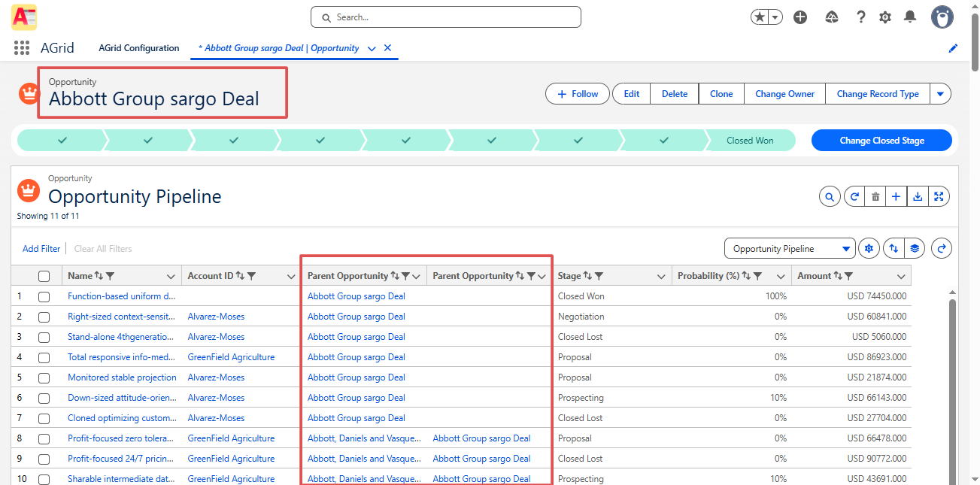Viewport: 980px width, 485px height.
Task: Switch to the AGrid Configuration tab
Action: coord(139,48)
